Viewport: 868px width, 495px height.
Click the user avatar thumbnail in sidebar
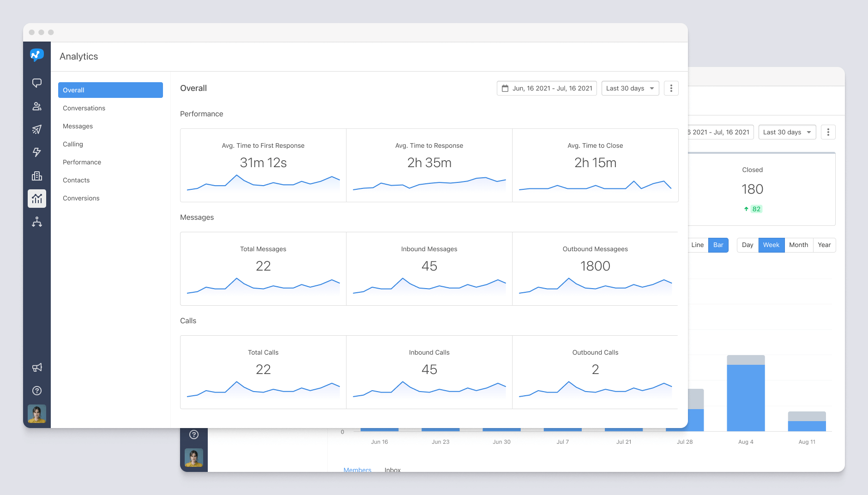[37, 414]
